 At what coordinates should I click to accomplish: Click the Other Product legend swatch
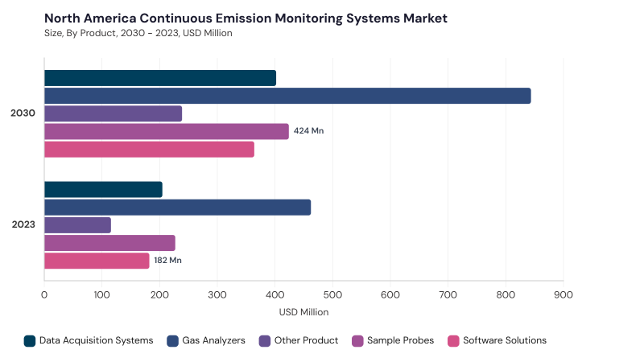click(x=265, y=340)
